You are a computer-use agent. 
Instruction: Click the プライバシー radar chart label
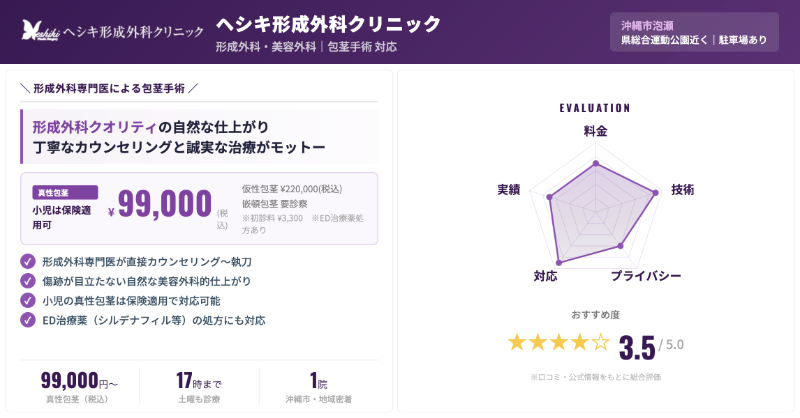(645, 275)
